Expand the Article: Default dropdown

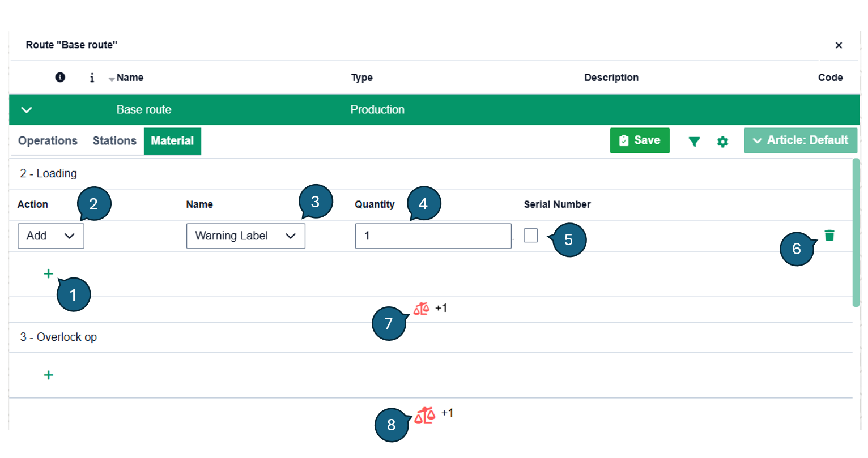point(800,140)
